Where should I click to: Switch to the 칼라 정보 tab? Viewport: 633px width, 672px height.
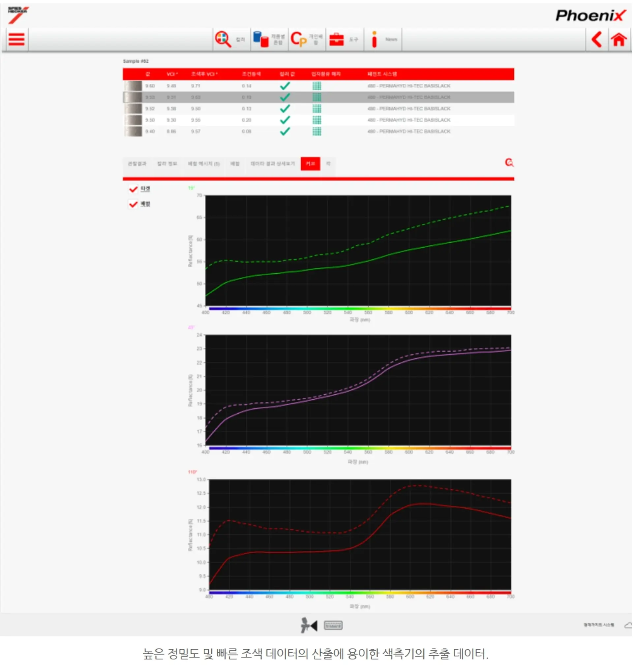[167, 164]
